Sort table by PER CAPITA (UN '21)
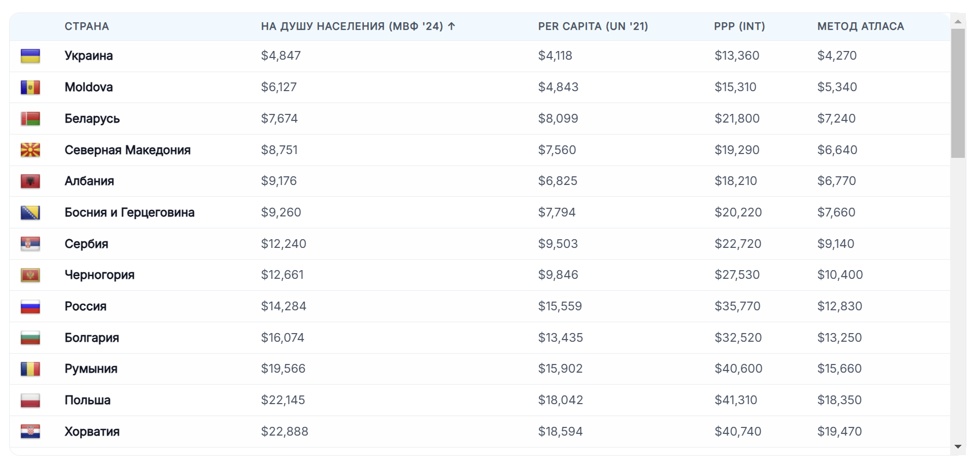Viewport: 980px width, 460px height. coord(593,26)
